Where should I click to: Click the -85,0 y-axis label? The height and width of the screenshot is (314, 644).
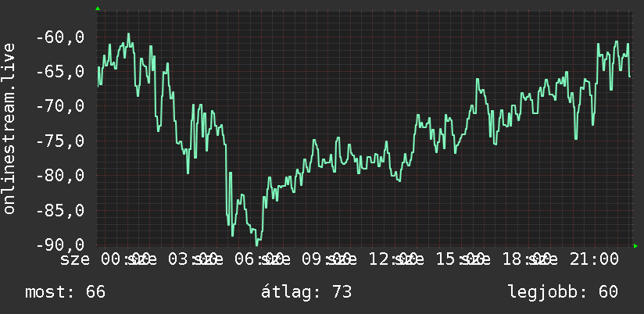(x=60, y=211)
